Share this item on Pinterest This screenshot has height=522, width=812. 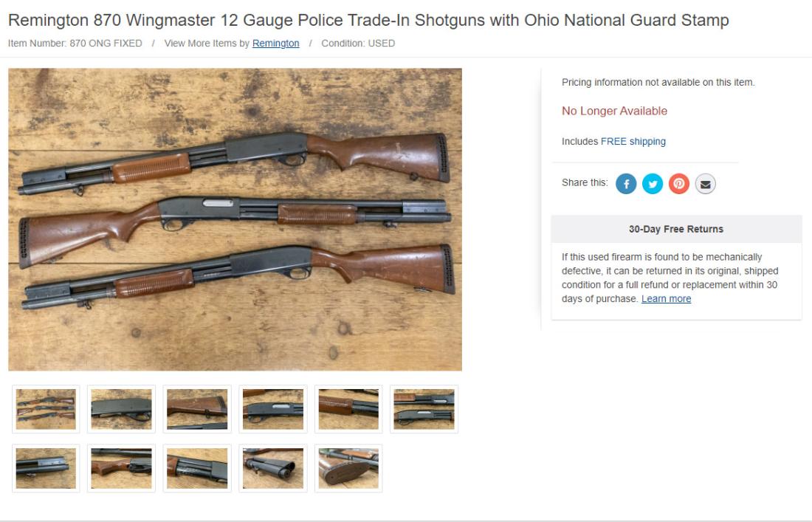678,183
